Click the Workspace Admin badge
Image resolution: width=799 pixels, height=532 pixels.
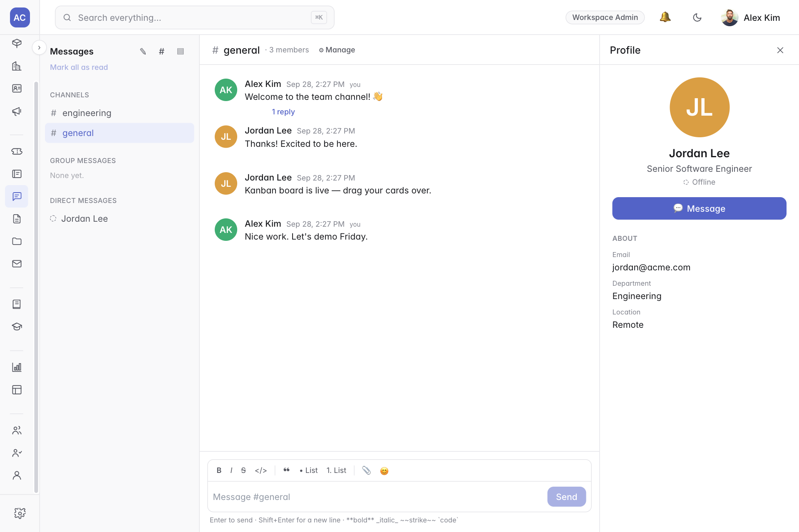click(605, 17)
